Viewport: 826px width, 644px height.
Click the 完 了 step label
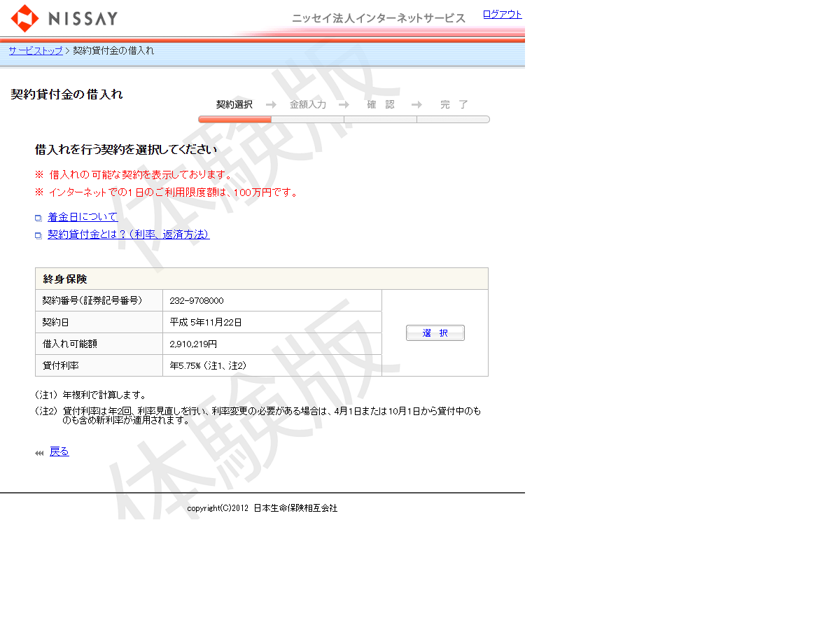pyautogui.click(x=454, y=104)
